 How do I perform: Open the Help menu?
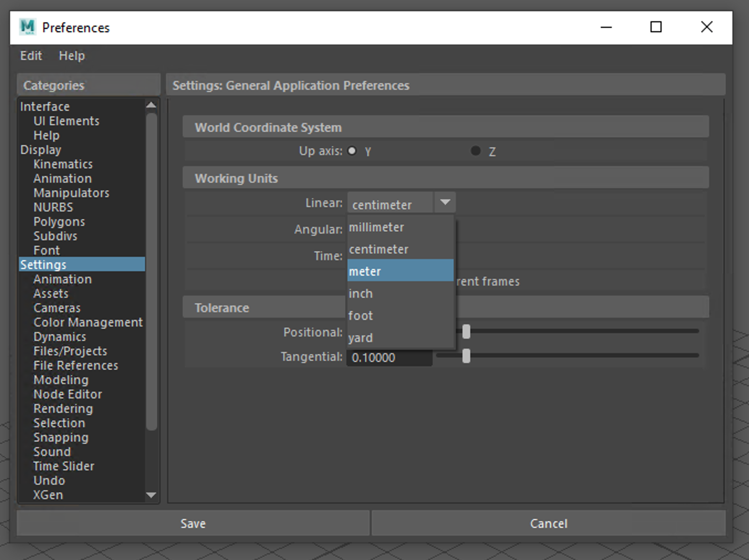pos(72,56)
